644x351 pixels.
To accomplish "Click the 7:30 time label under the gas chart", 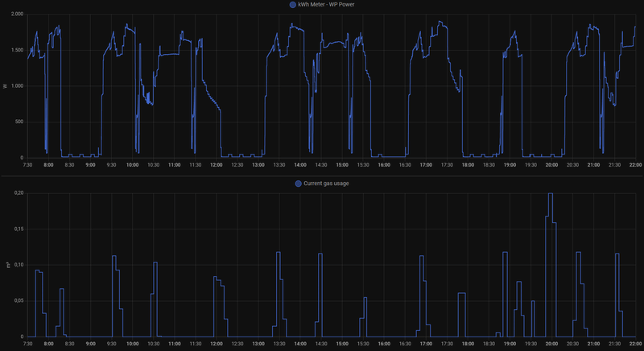I will (x=27, y=344).
